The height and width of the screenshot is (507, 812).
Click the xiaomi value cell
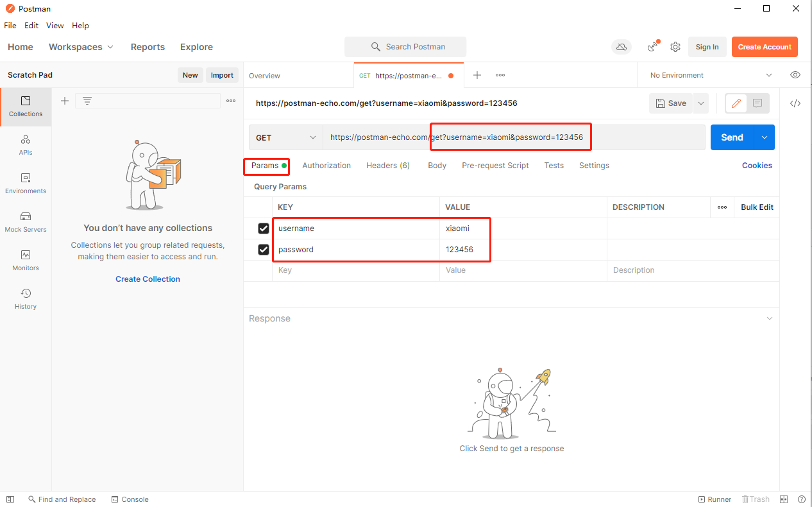click(523, 228)
